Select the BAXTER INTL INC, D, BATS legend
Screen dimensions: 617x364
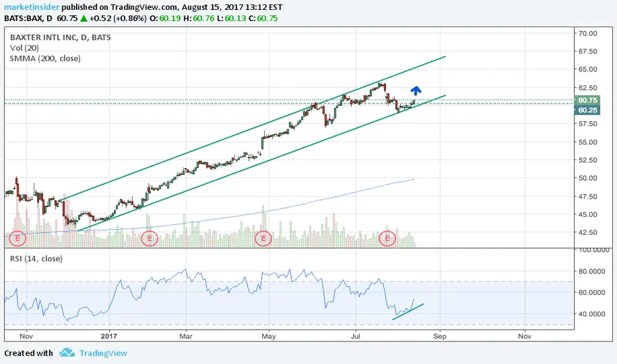click(x=60, y=37)
